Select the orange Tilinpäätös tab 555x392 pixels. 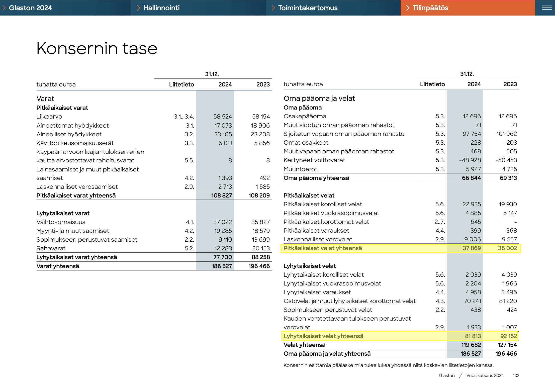pyautogui.click(x=430, y=8)
